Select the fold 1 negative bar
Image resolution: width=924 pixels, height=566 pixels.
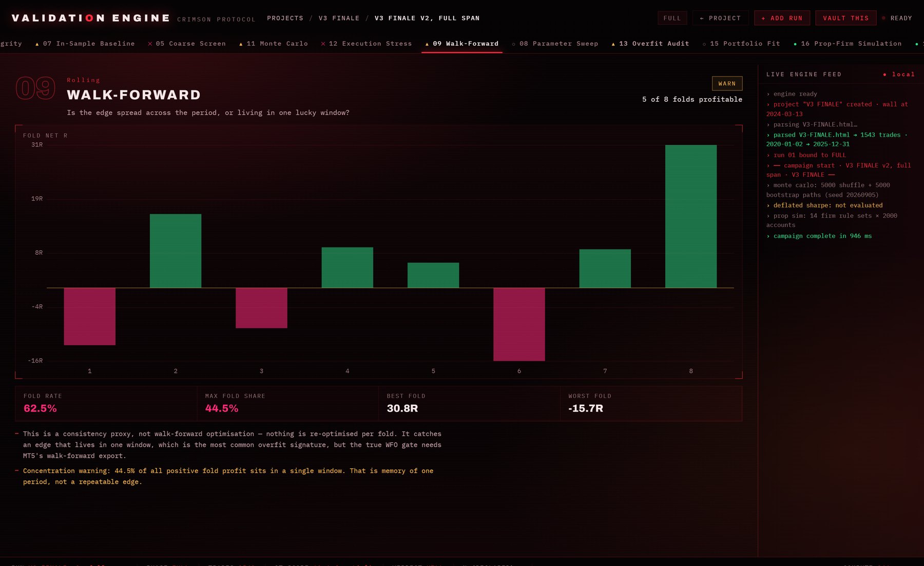pyautogui.click(x=89, y=316)
